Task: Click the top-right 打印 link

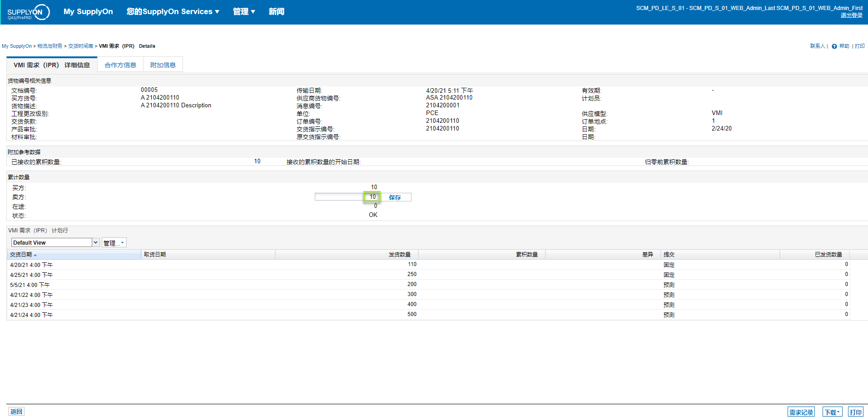Action: (860, 46)
